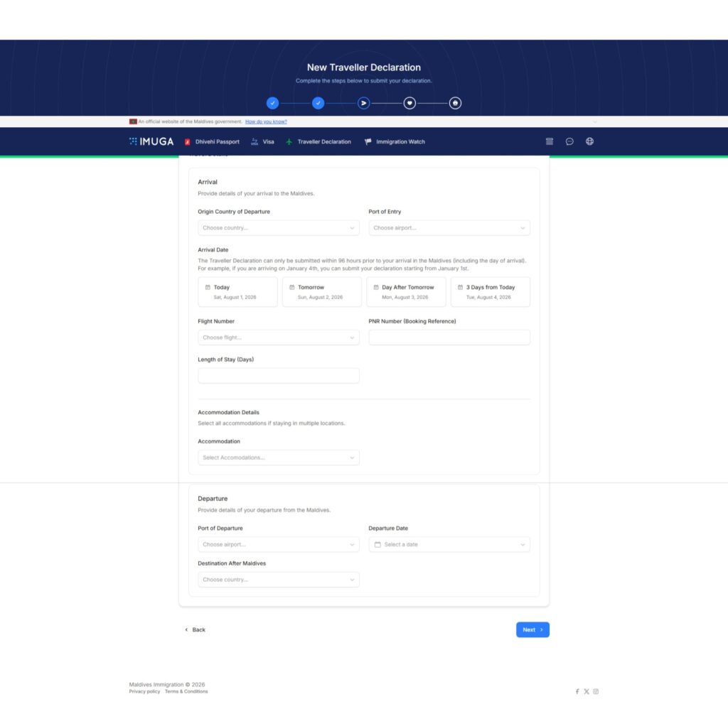Select 3 Days from Today arrival date
This screenshot has height=714, width=728.
coord(491,292)
